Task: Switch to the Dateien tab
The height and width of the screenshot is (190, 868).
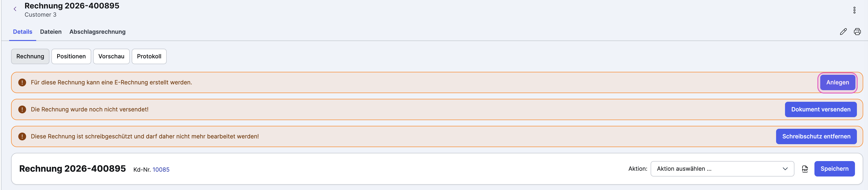Action: (51, 32)
